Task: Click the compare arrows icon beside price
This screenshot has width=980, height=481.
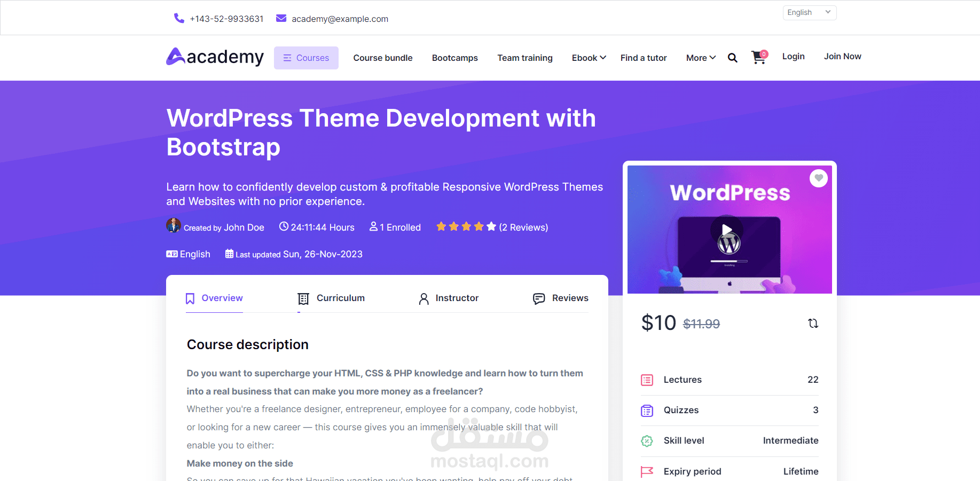Action: [x=813, y=323]
